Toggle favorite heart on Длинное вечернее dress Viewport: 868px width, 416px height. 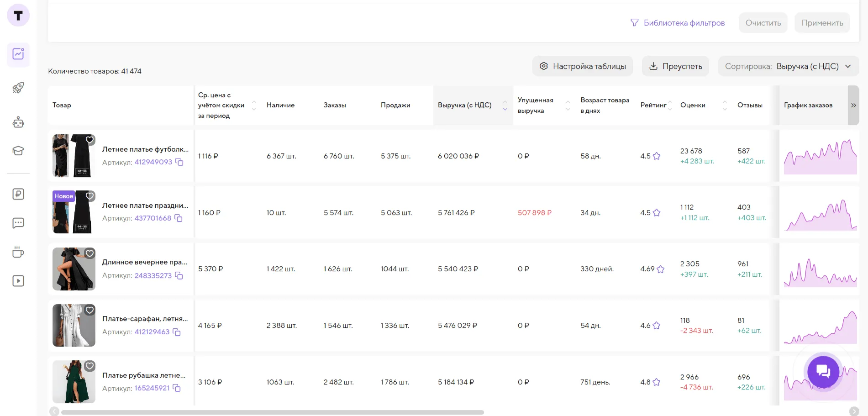(90, 253)
